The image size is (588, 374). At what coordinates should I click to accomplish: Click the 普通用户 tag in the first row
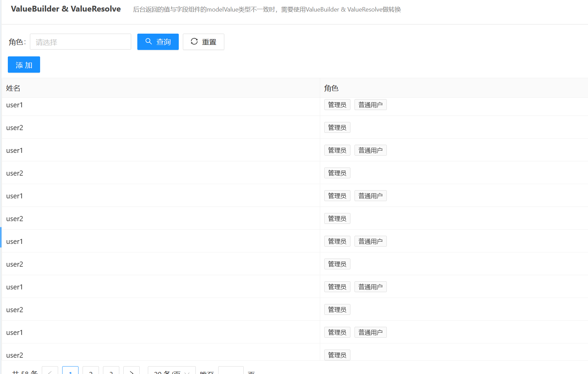pos(370,104)
